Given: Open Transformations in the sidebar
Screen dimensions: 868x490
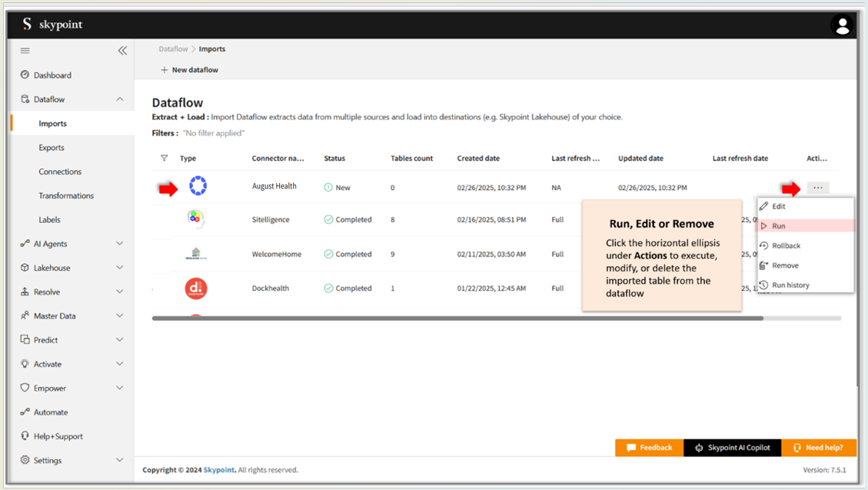Looking at the screenshot, I should [66, 196].
